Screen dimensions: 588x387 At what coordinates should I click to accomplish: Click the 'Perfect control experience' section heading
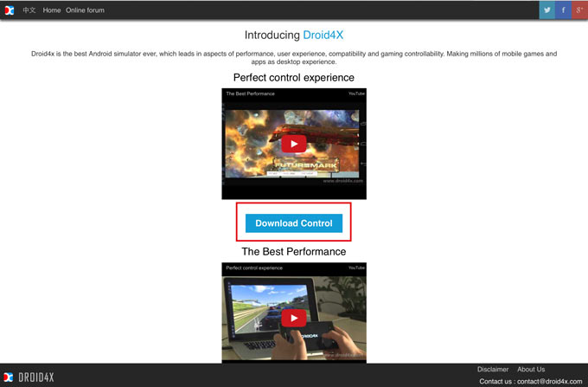pos(294,77)
